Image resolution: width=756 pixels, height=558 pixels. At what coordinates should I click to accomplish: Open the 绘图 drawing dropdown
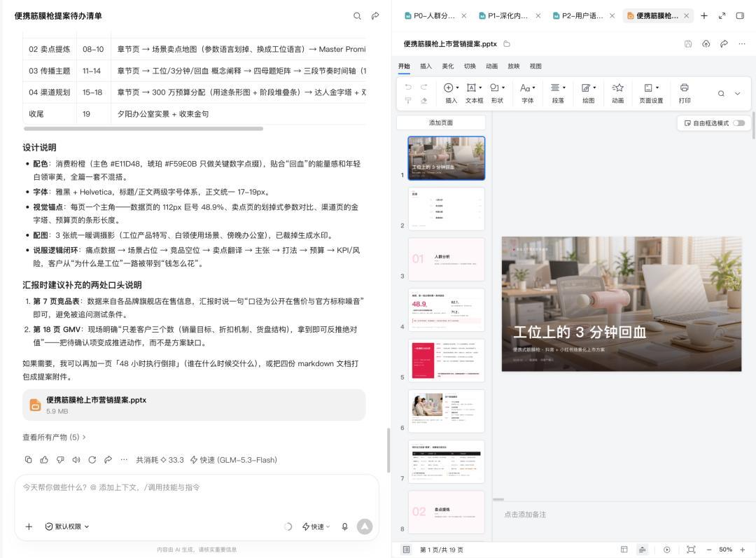[x=588, y=93]
